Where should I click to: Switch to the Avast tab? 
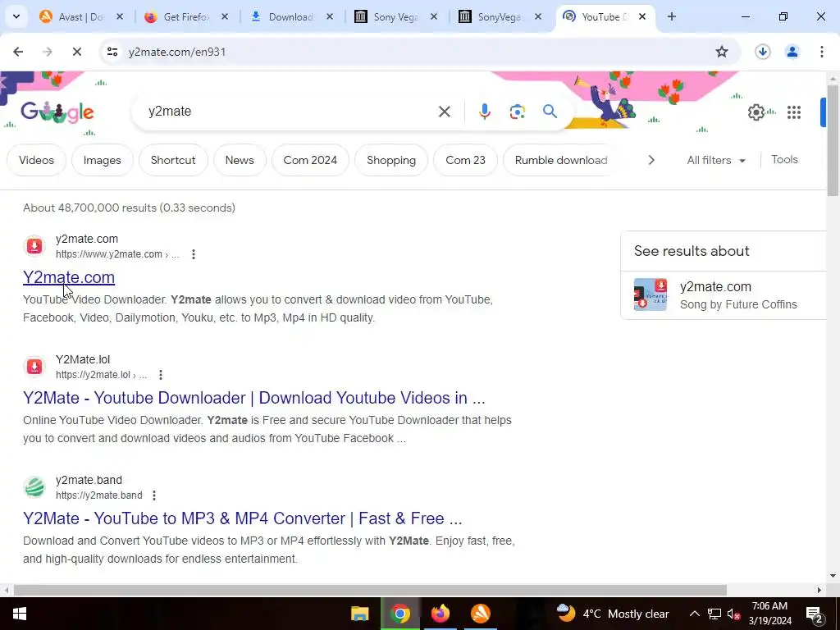coord(80,16)
